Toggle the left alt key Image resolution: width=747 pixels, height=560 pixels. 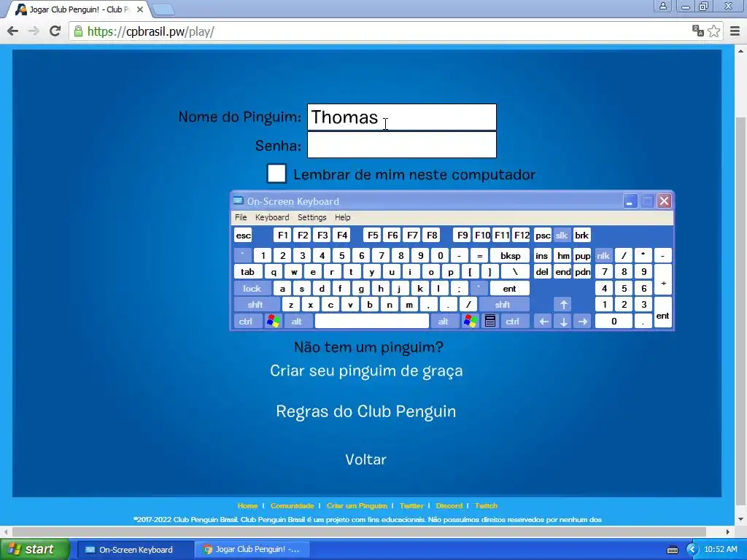298,322
